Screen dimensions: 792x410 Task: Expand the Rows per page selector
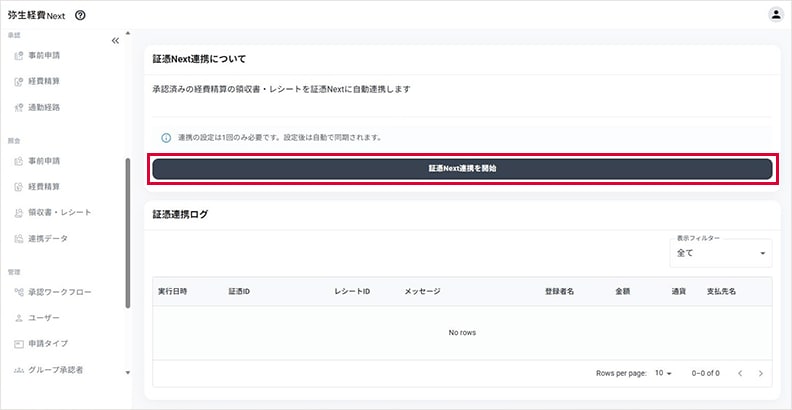(663, 373)
